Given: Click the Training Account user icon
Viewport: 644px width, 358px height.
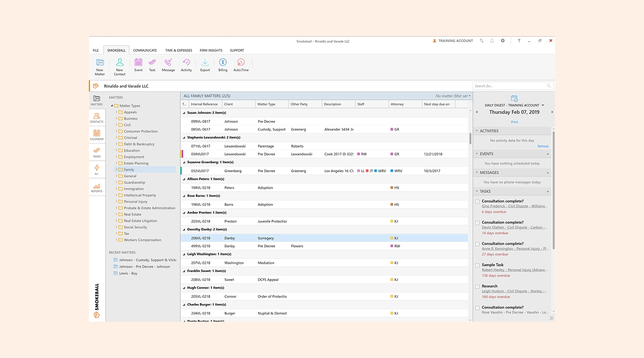Looking at the screenshot, I should [434, 41].
